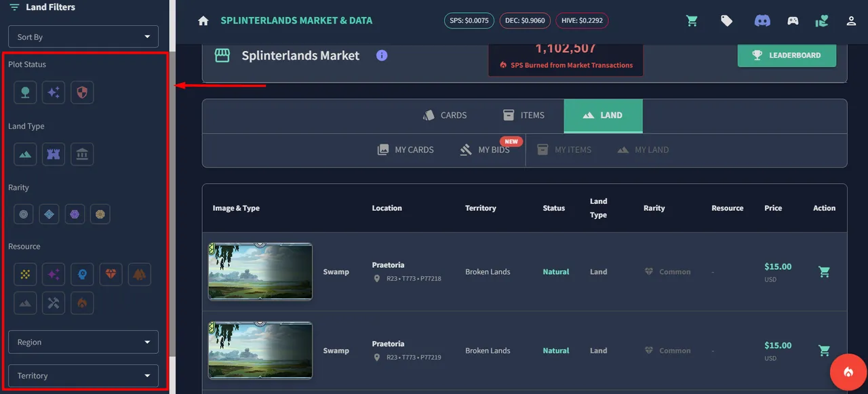Open the user profile icon
The height and width of the screenshot is (394, 868).
click(x=851, y=21)
